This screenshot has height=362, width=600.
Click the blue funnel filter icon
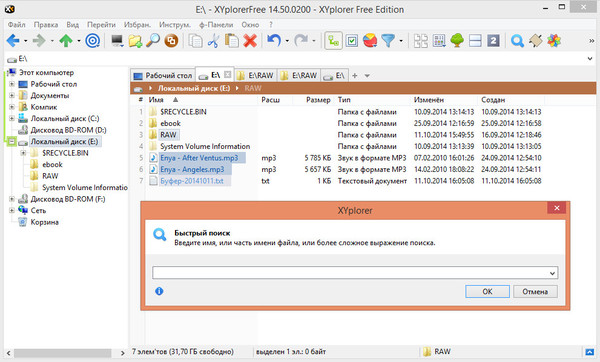(x=388, y=40)
